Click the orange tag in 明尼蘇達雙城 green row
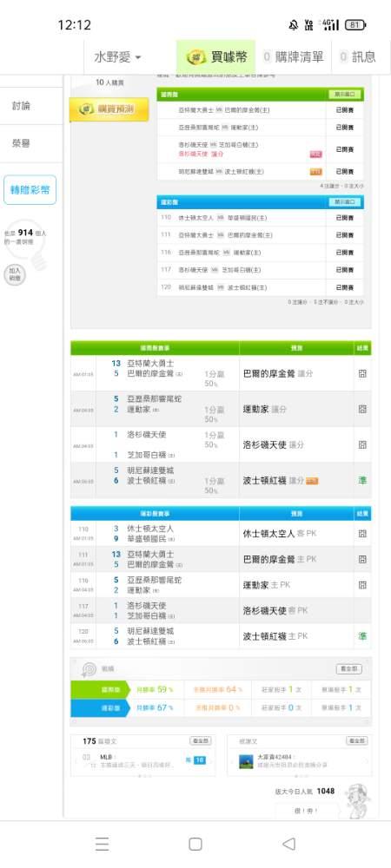 pyautogui.click(x=315, y=172)
